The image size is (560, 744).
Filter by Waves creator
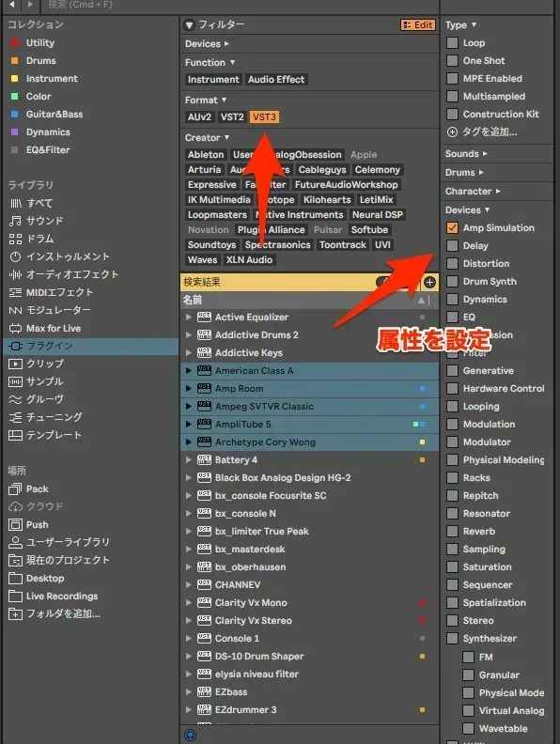click(x=202, y=259)
